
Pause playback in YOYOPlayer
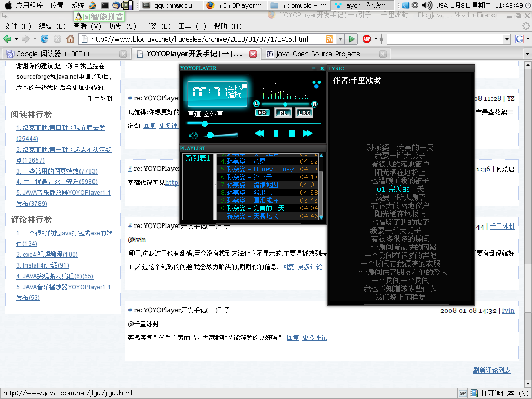click(x=276, y=134)
